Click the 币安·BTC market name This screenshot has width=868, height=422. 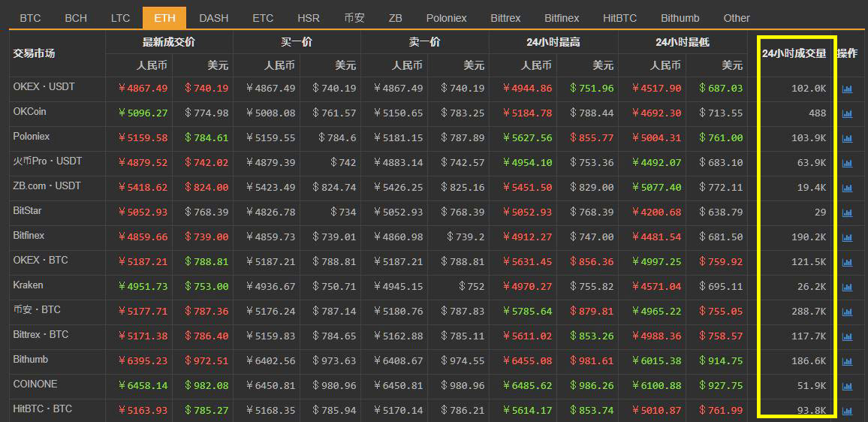[x=37, y=309]
